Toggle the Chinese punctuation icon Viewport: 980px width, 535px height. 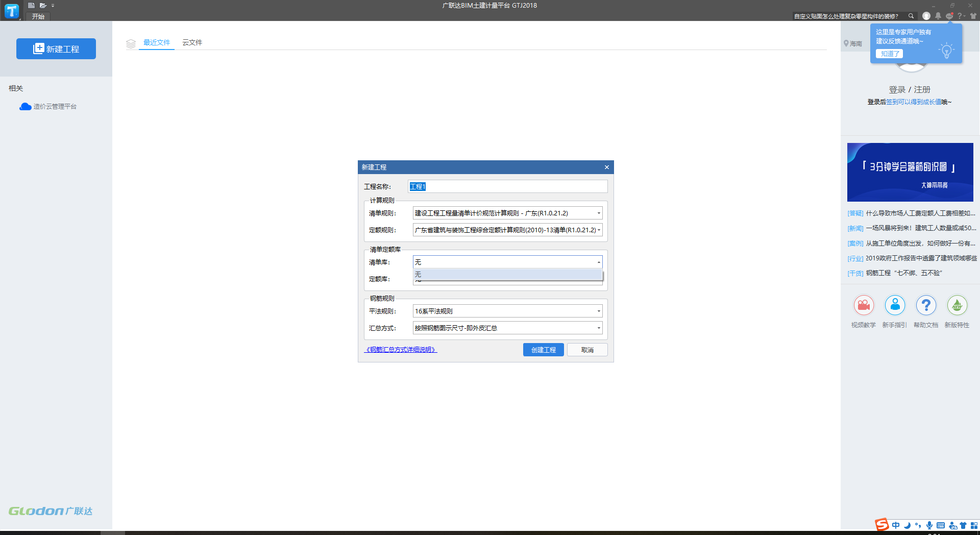918,525
